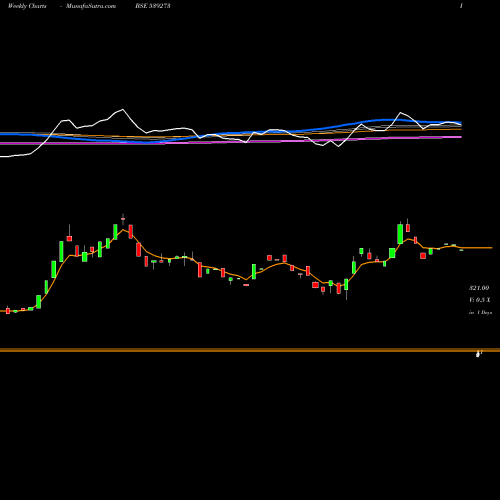Click the 'V: 0.5 X' volume label
This screenshot has height=500, width=500.
click(480, 300)
